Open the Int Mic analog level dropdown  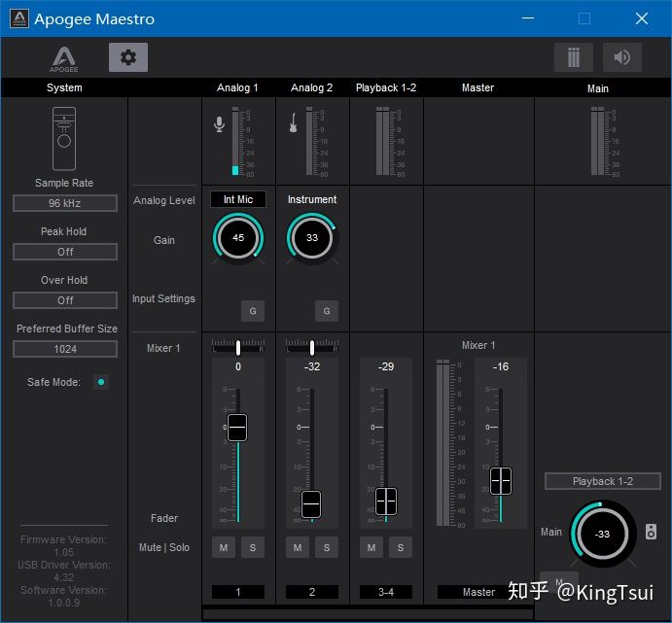[x=238, y=199]
